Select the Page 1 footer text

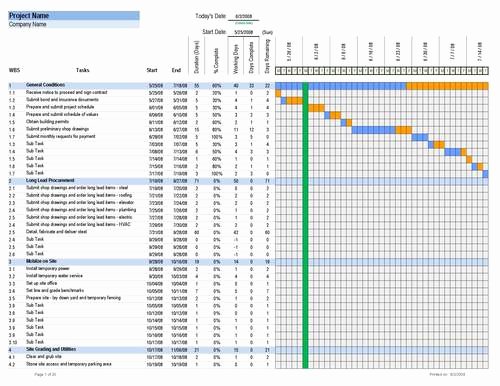pyautogui.click(x=45, y=374)
